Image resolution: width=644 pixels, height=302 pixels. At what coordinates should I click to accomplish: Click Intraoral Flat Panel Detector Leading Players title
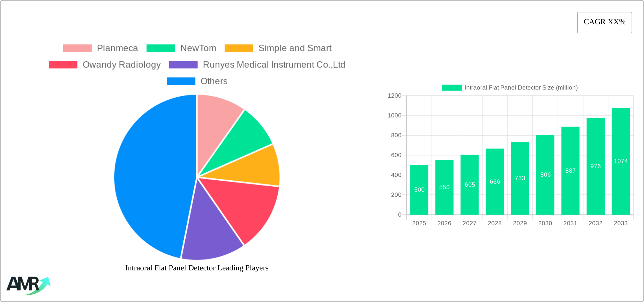[x=197, y=268]
